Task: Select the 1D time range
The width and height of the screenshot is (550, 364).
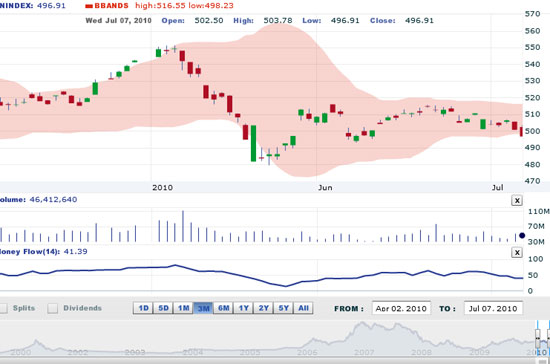Action: (143, 308)
